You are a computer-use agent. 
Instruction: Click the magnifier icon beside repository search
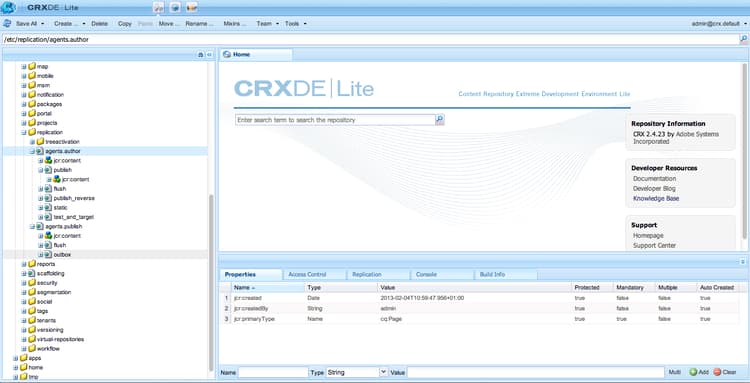click(x=440, y=120)
